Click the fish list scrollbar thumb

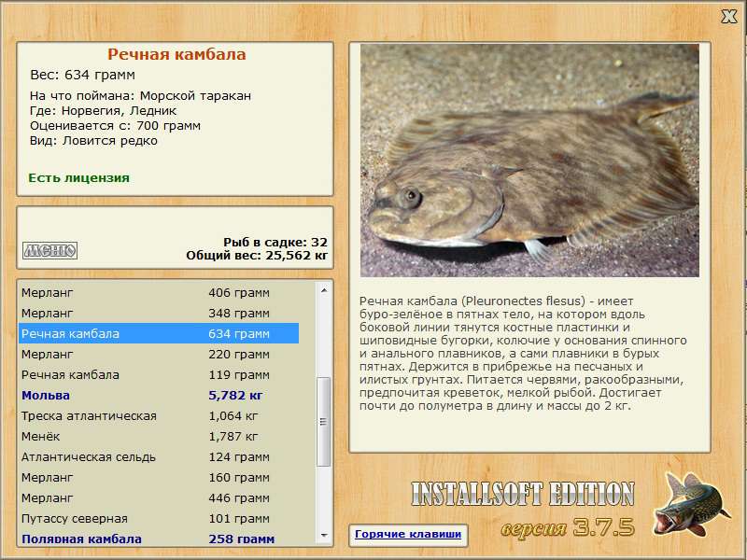pos(324,422)
